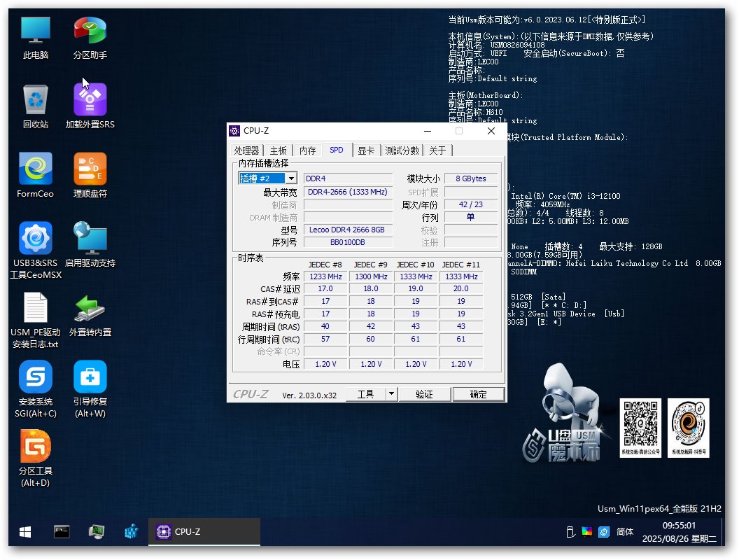Open the Windows Start button
The height and width of the screenshot is (560, 739).
(24, 532)
